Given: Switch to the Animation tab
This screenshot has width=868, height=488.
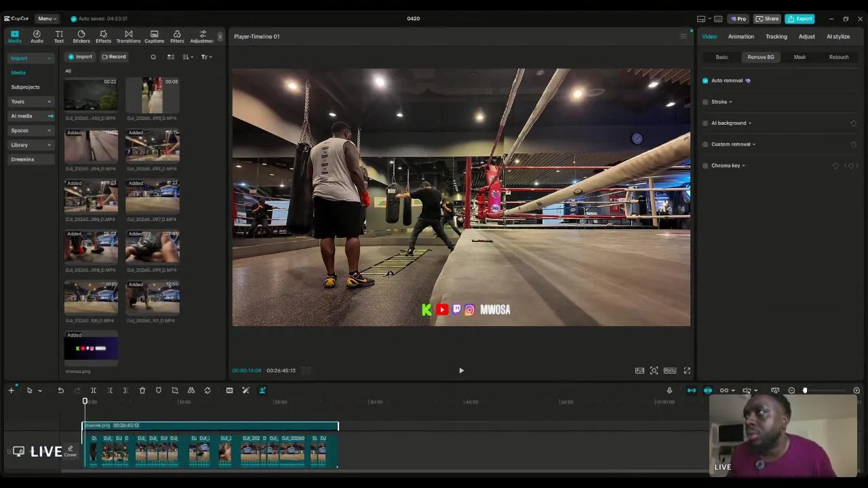Looking at the screenshot, I should [x=741, y=37].
